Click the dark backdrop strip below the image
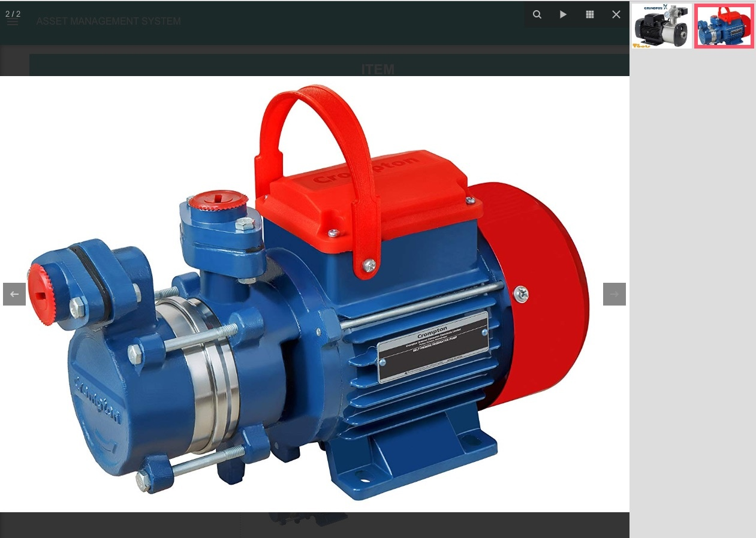Screen dimensions: 756x538 tap(315, 525)
